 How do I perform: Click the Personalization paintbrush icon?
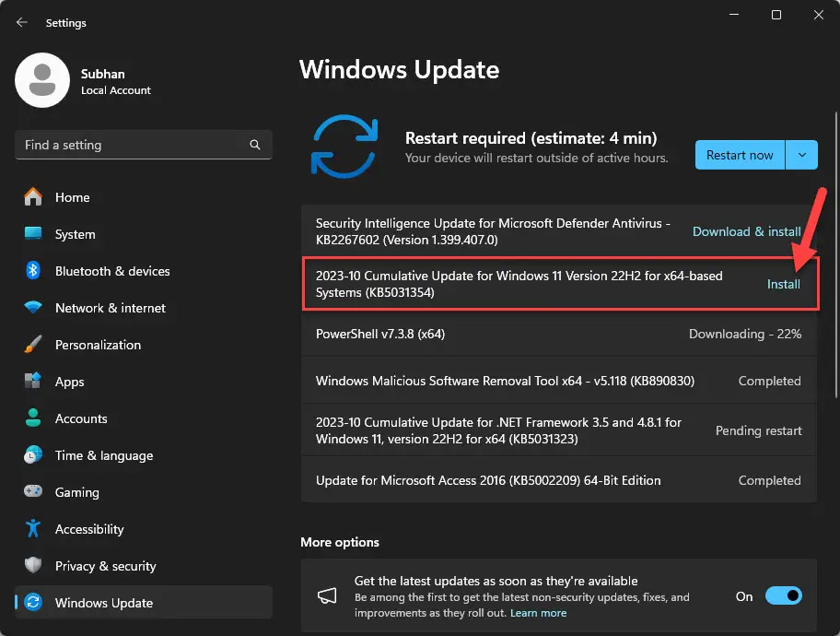33,345
